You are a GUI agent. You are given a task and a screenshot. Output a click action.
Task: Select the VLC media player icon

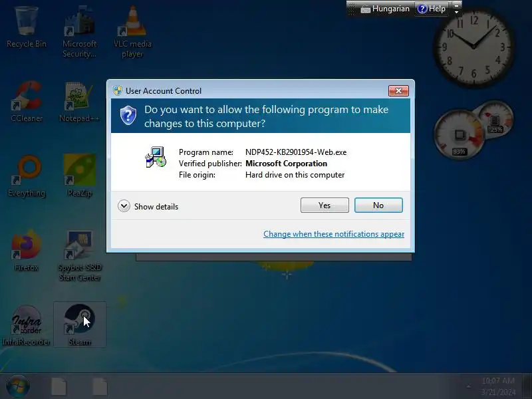click(132, 31)
